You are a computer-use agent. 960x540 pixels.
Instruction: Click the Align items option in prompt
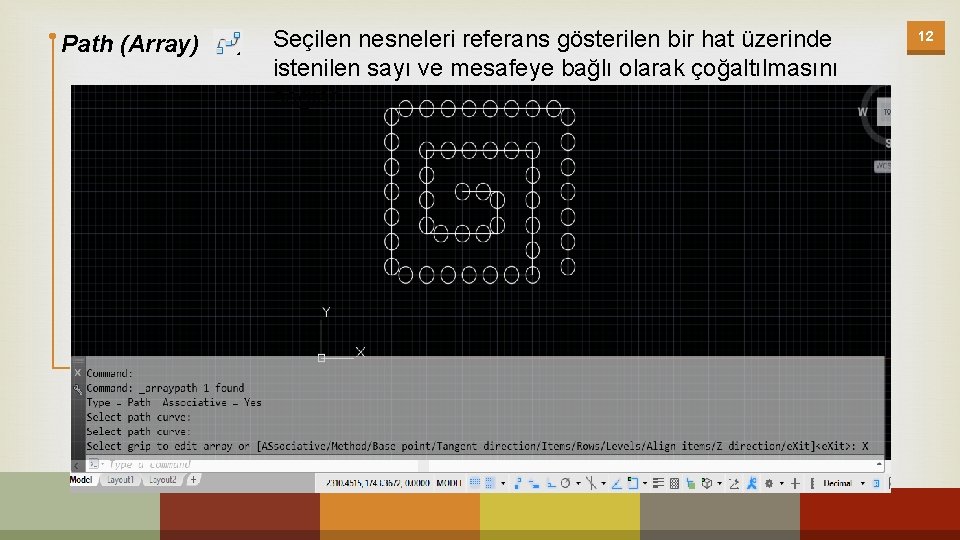click(x=680, y=446)
